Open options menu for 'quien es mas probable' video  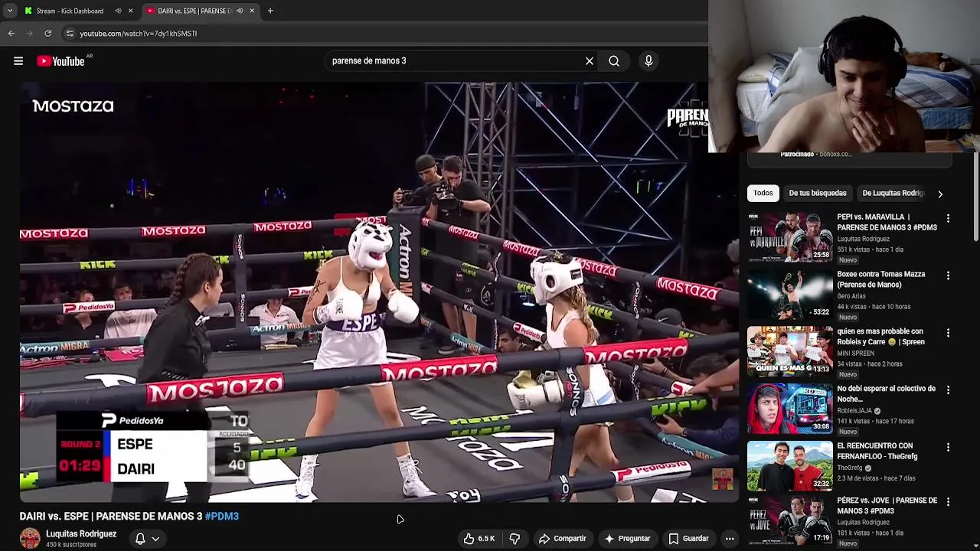948,333
